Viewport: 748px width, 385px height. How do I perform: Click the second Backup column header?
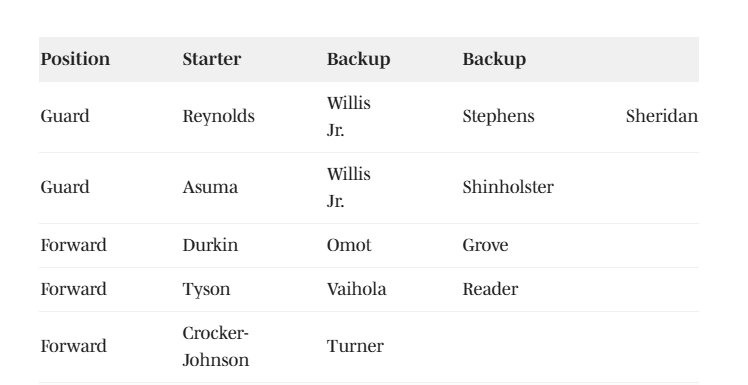click(494, 59)
